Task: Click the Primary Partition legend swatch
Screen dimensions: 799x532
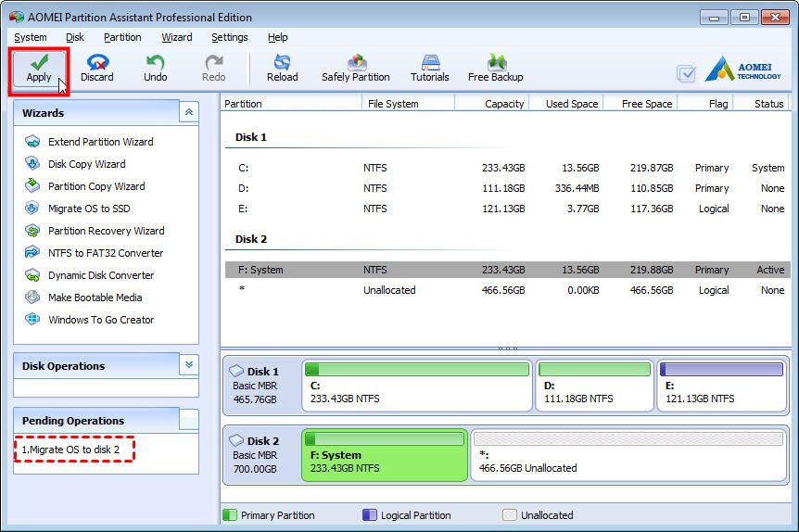Action: (x=230, y=514)
